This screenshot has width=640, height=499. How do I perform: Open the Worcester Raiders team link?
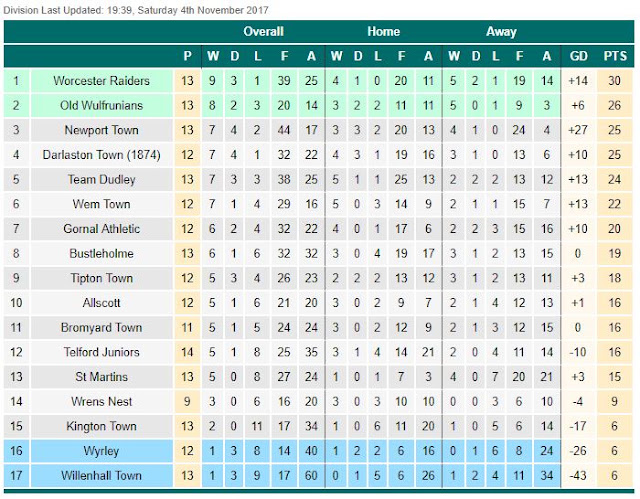101,81
